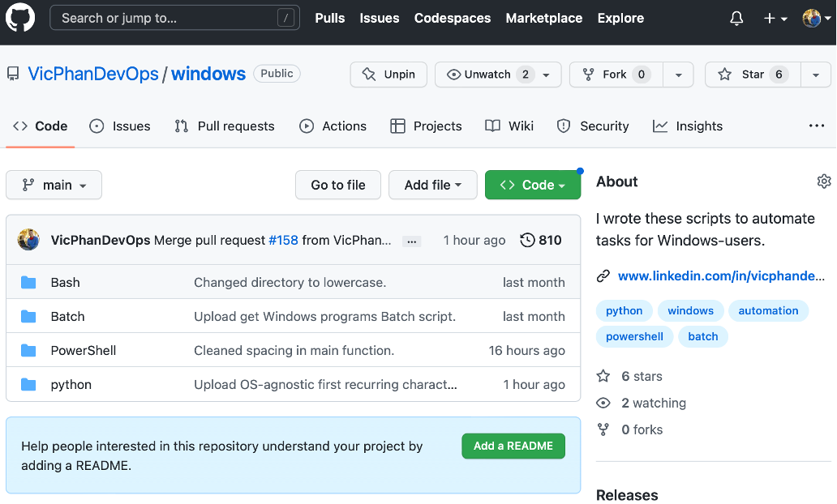Switch to the Security tab
The image size is (837, 504).
[593, 126]
